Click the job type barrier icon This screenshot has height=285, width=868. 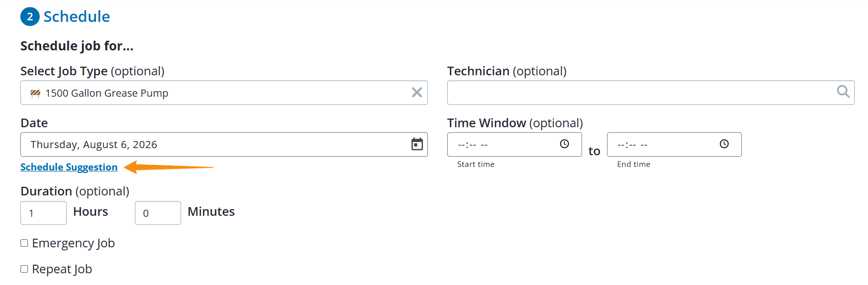35,93
